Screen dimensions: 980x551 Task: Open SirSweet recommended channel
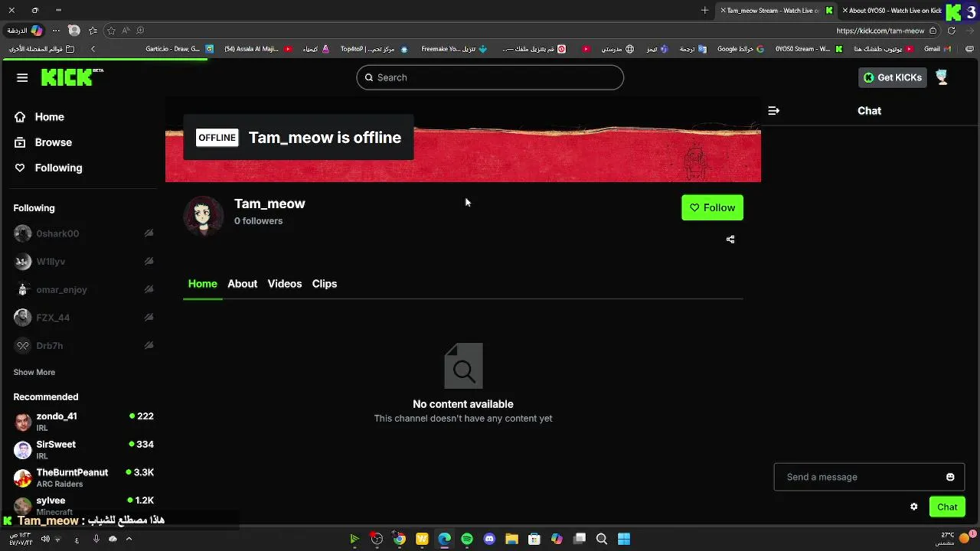tap(83, 449)
